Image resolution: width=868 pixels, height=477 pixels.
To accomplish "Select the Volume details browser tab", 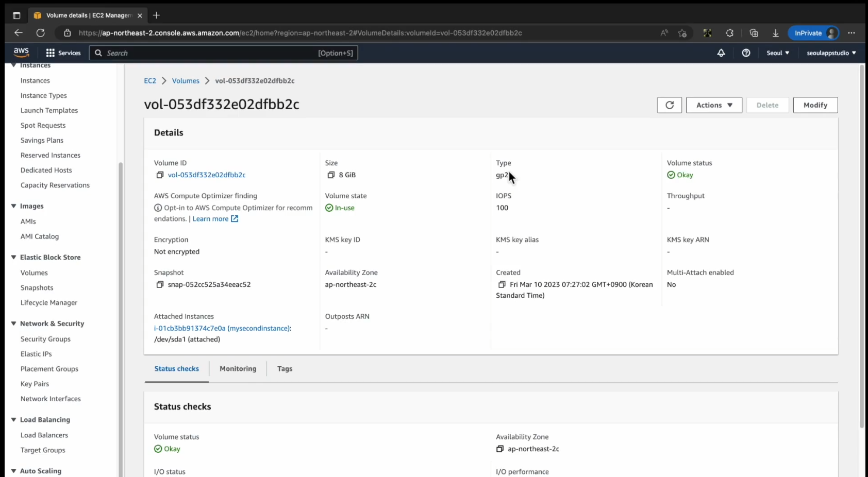I will pyautogui.click(x=88, y=15).
